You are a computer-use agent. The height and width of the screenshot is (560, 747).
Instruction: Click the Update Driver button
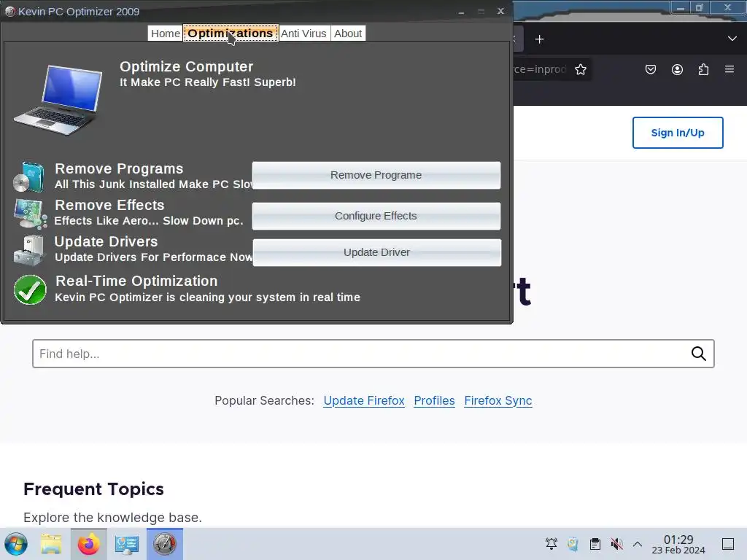376,252
